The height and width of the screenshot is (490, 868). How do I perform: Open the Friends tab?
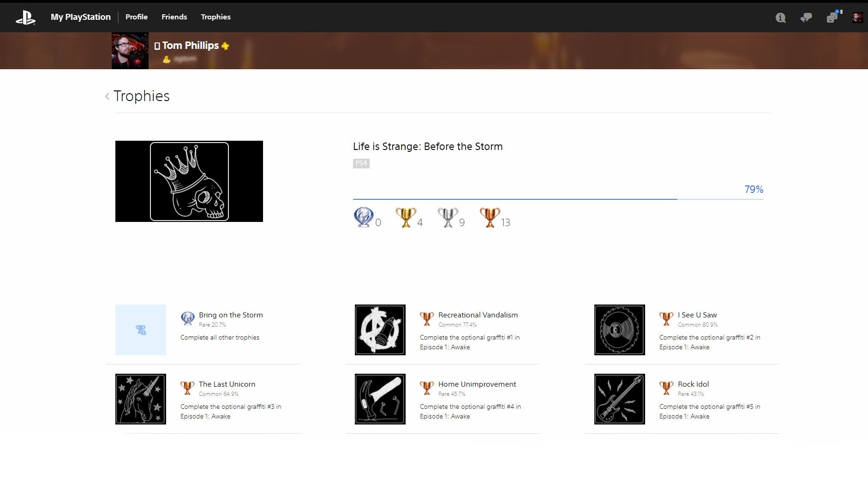(x=174, y=17)
